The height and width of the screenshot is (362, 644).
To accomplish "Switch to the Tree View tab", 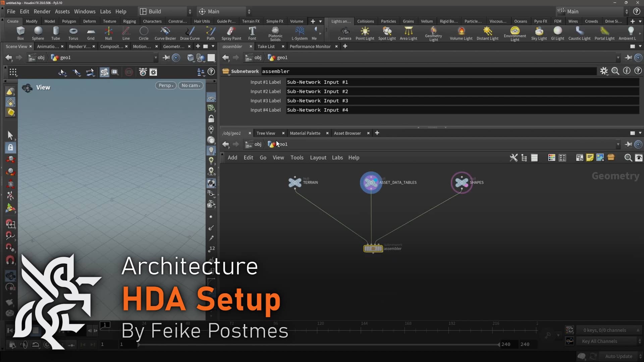I will click(266, 133).
